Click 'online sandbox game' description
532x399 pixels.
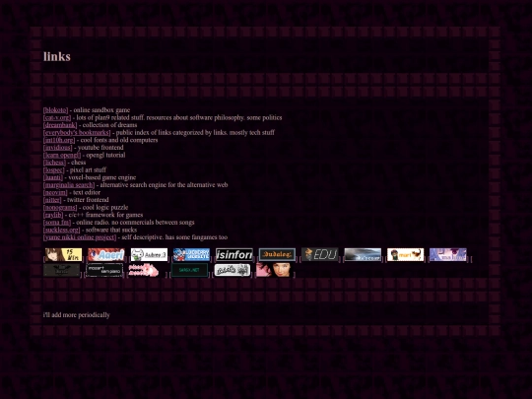tap(101, 110)
